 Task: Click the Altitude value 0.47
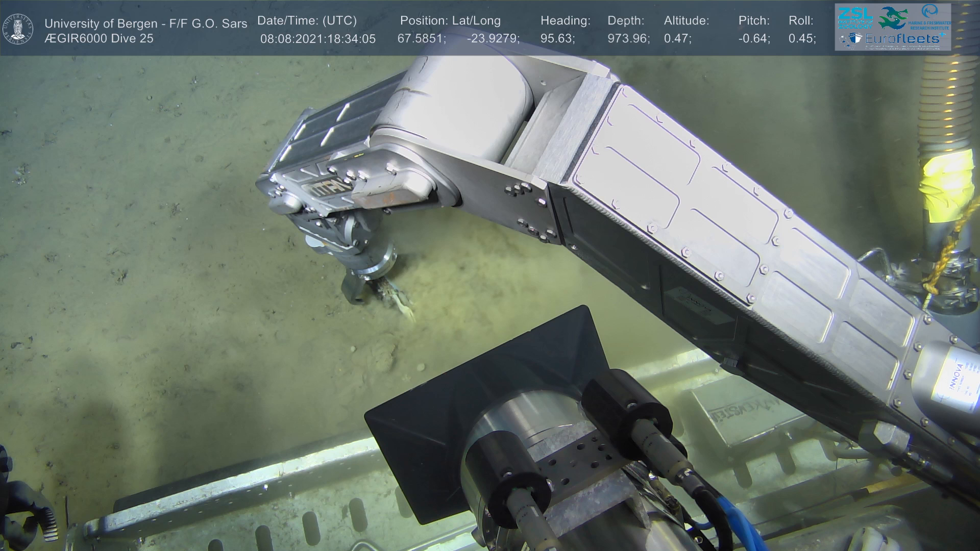pos(677,39)
